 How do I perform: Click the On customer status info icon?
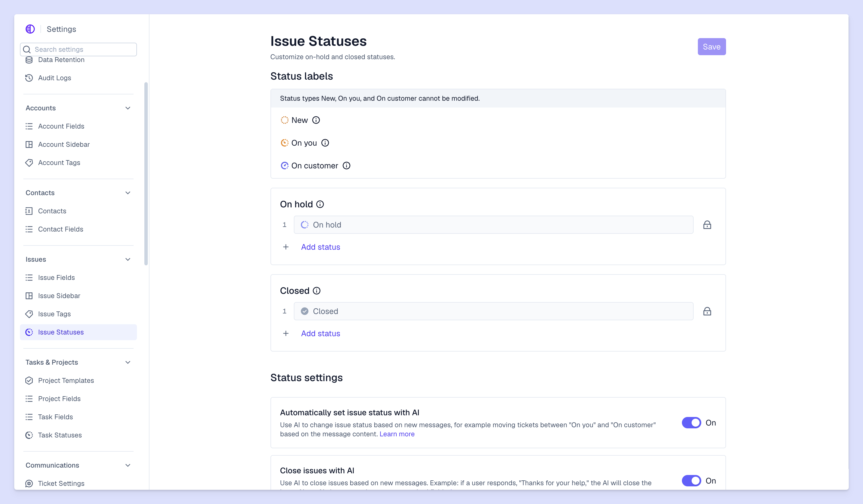coord(347,166)
